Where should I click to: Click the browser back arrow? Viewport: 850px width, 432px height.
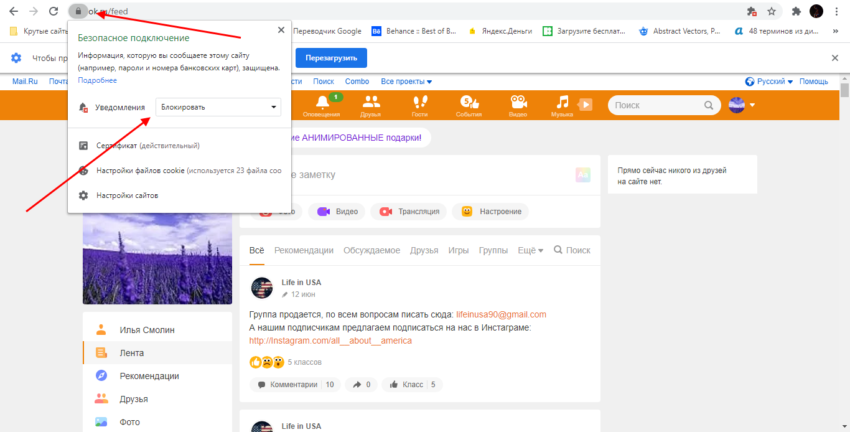pos(14,11)
